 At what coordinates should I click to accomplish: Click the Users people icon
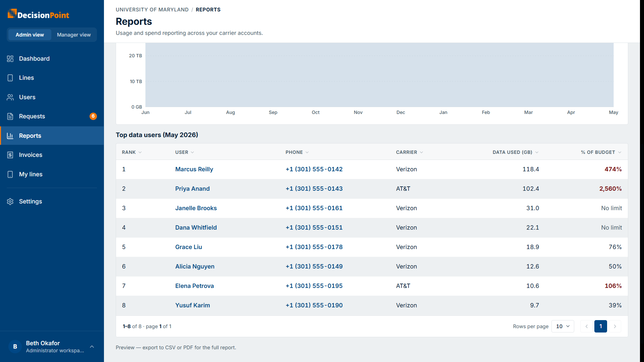(x=10, y=97)
